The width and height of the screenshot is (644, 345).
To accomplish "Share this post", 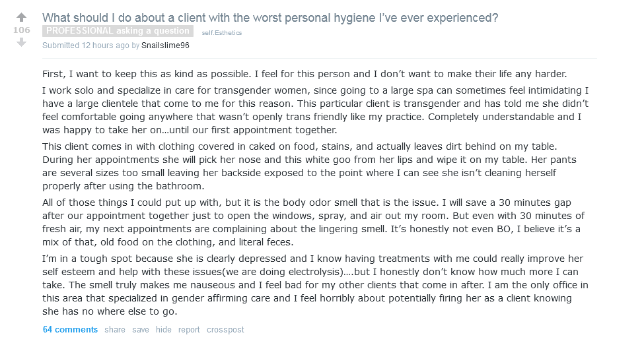I will [x=114, y=330].
